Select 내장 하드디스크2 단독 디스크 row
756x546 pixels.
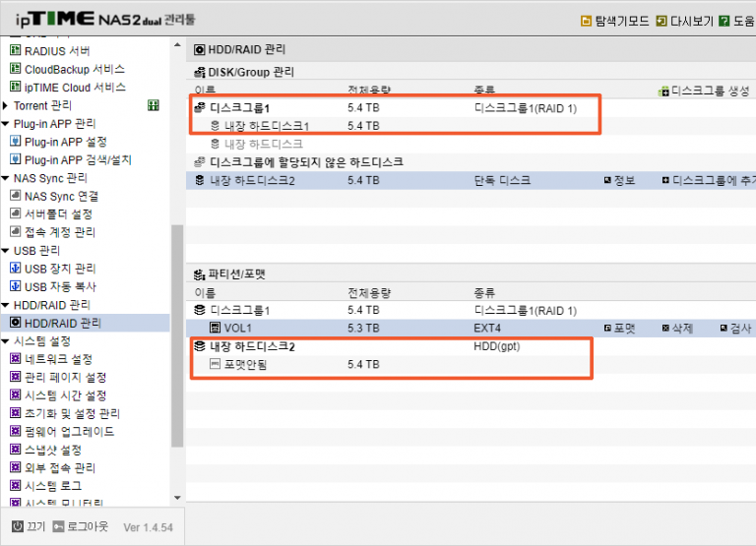472,180
